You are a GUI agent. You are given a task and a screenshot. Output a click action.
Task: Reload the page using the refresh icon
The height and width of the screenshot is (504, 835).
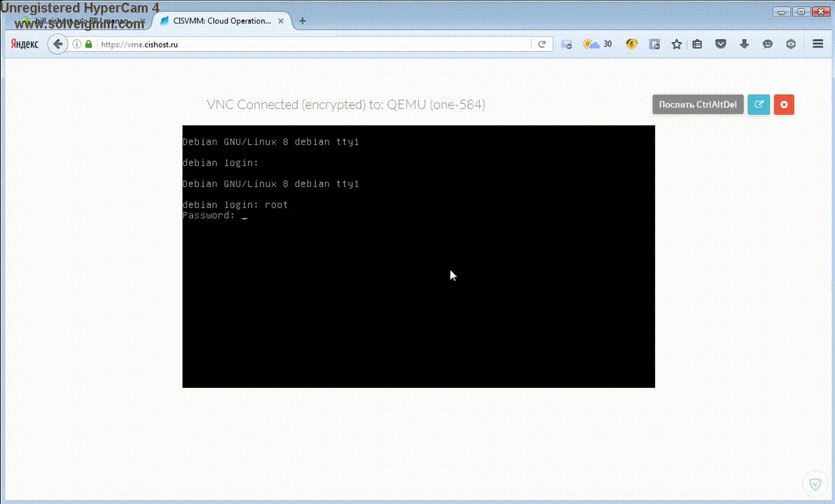coord(541,44)
